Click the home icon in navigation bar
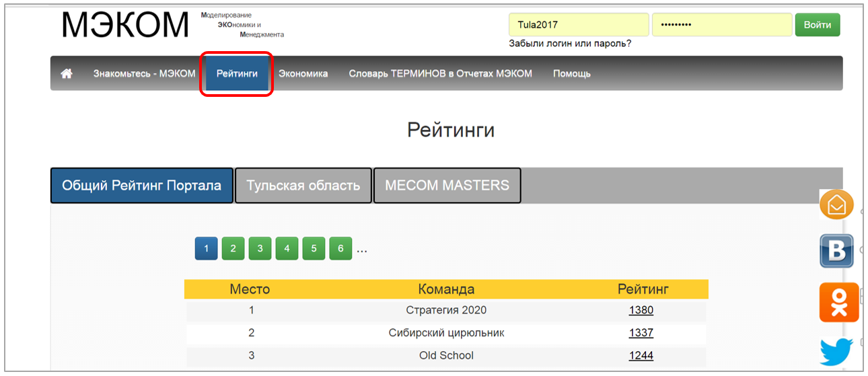Viewport: 868px width, 376px height. click(67, 74)
